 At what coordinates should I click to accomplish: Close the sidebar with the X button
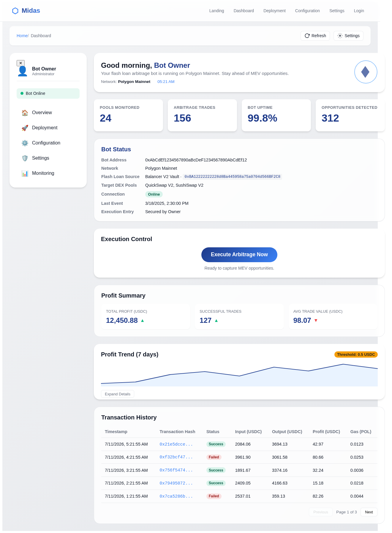tap(20, 63)
